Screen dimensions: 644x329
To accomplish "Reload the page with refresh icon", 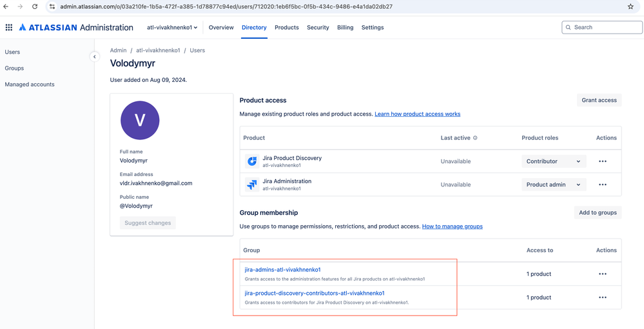I will [35, 6].
